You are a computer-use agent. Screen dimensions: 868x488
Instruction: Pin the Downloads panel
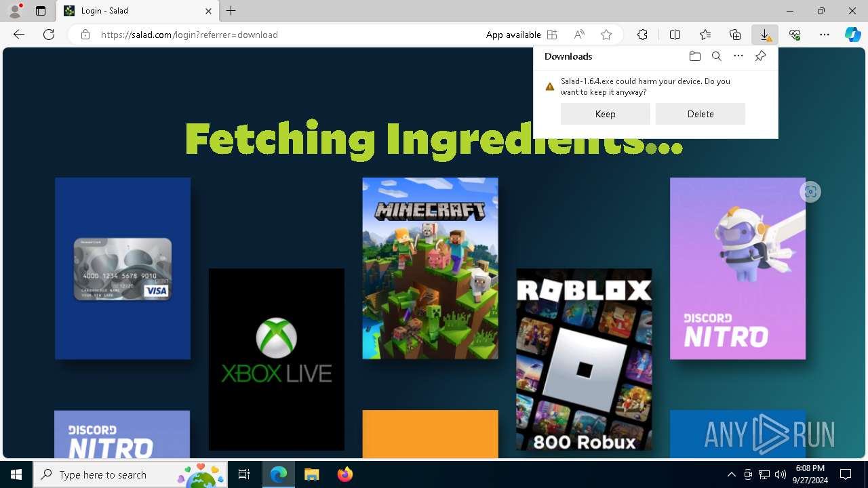pos(760,56)
